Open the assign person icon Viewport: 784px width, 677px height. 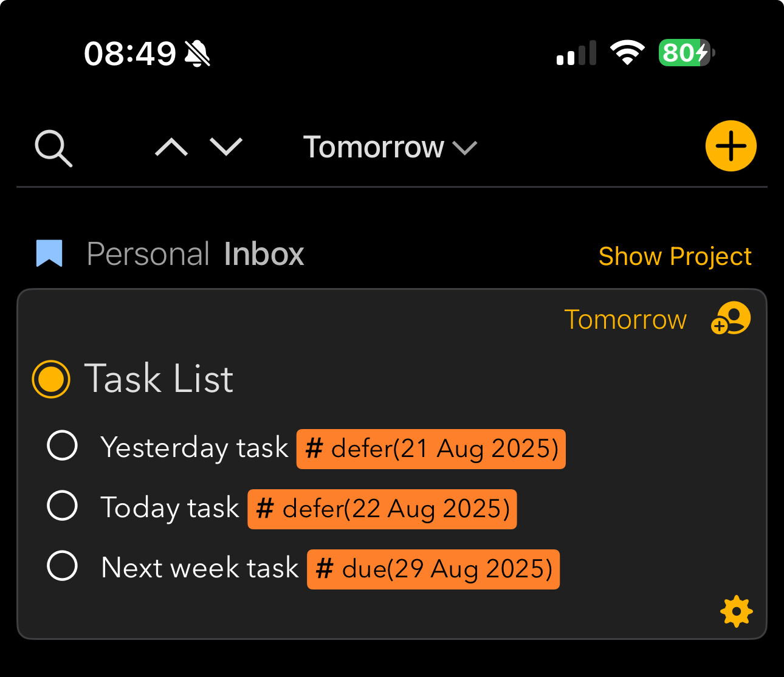731,318
